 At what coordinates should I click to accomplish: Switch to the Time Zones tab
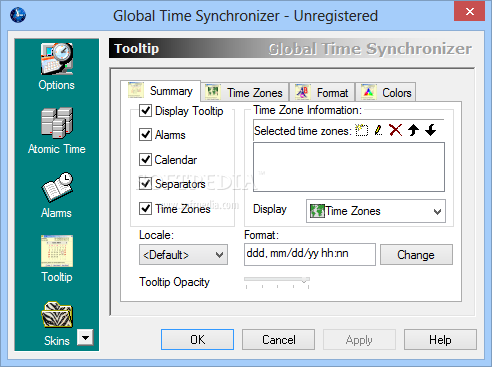click(x=245, y=92)
